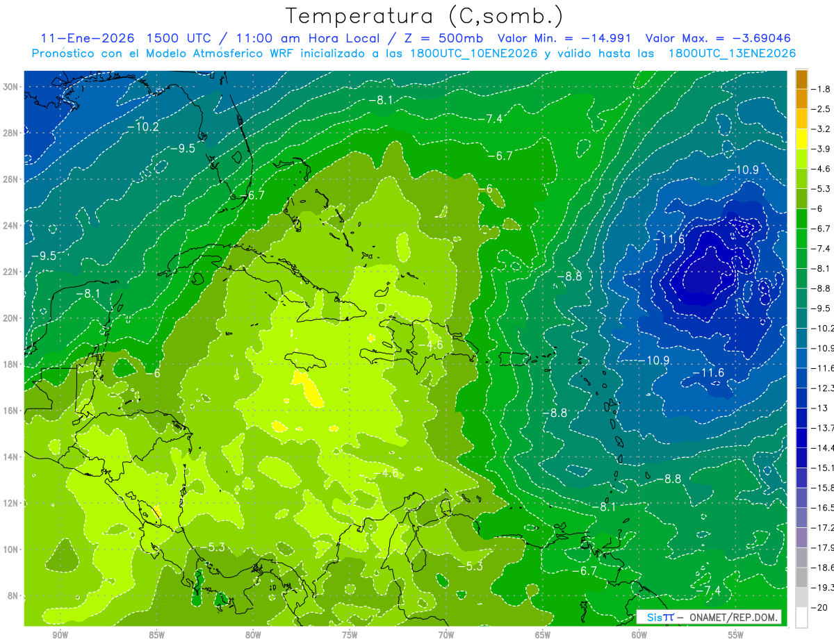Click the '-4.6' contour label over Hispaniola
The width and height of the screenshot is (834, 644).
coord(430,345)
